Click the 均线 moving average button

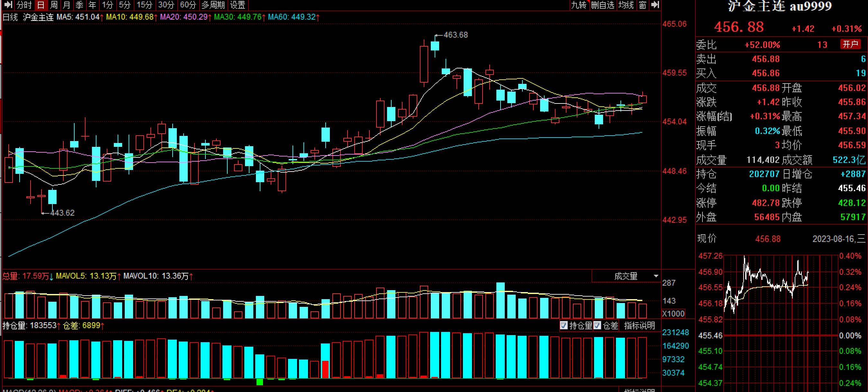[626, 5]
